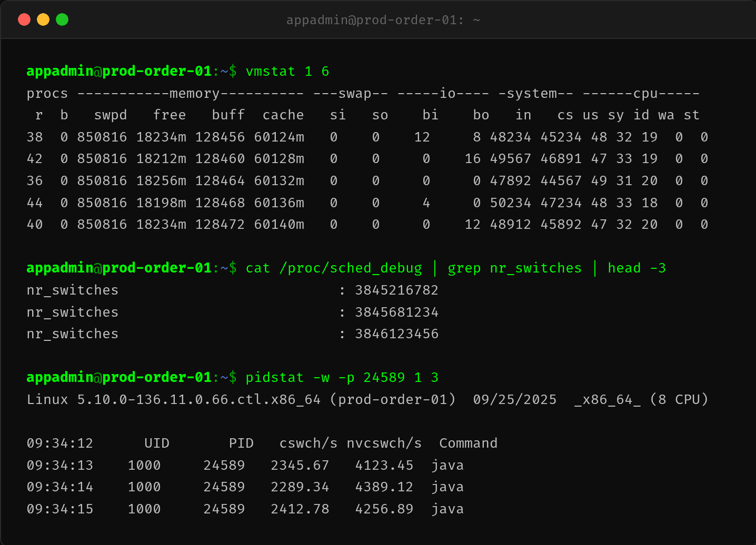Click timestamp 09:34:12
756x545 pixels.
pyautogui.click(x=60, y=443)
